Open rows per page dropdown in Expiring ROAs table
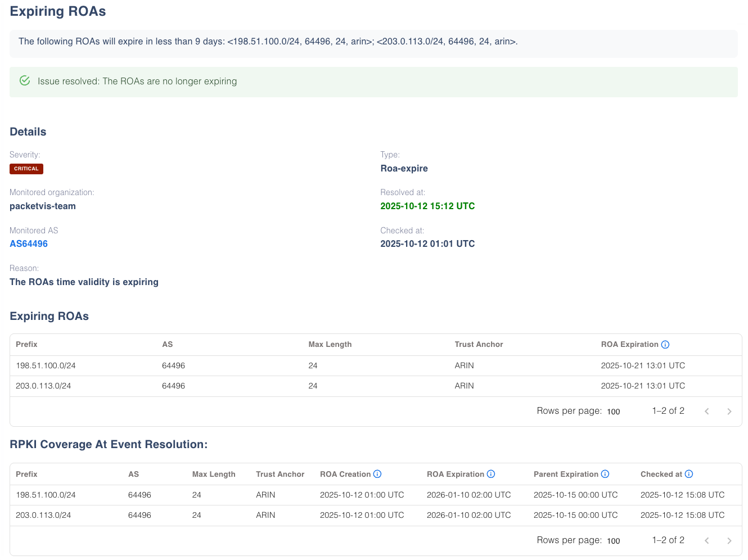 pos(613,412)
